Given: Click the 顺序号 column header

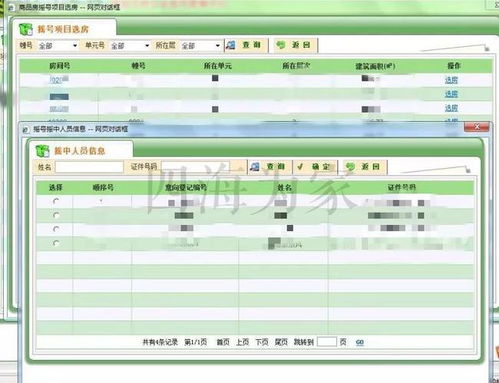Looking at the screenshot, I should (103, 187).
